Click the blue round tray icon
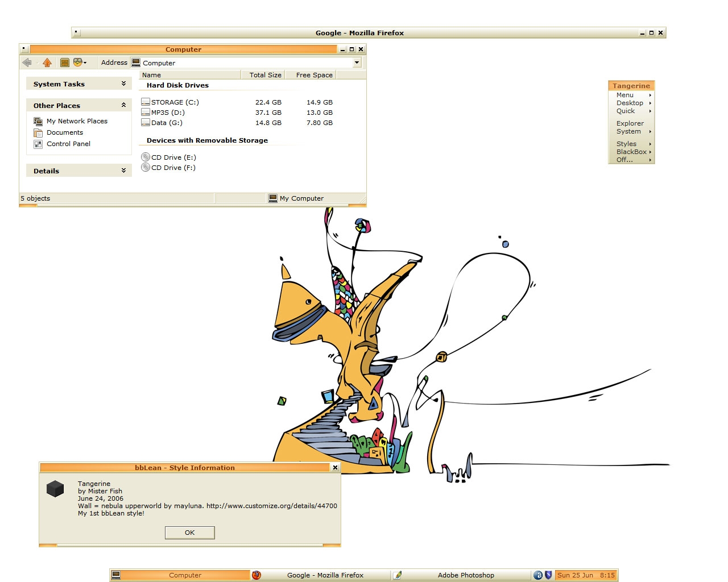 (538, 575)
